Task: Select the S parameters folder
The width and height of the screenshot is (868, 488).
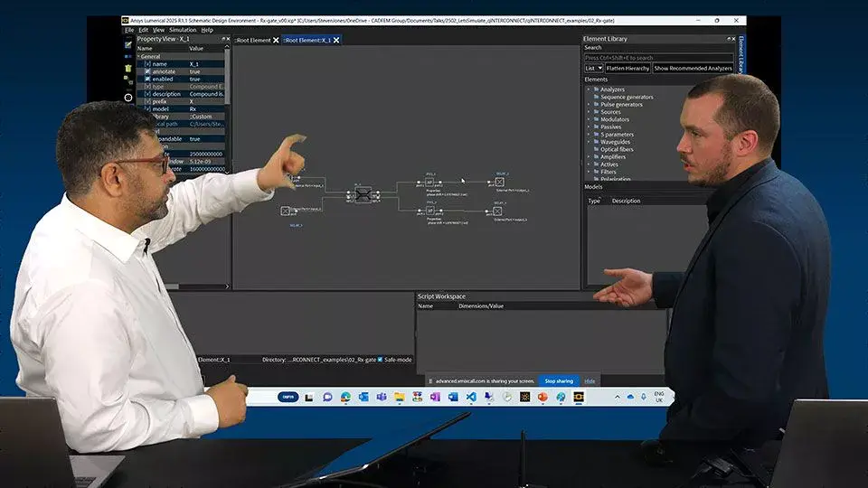Action: (x=617, y=135)
